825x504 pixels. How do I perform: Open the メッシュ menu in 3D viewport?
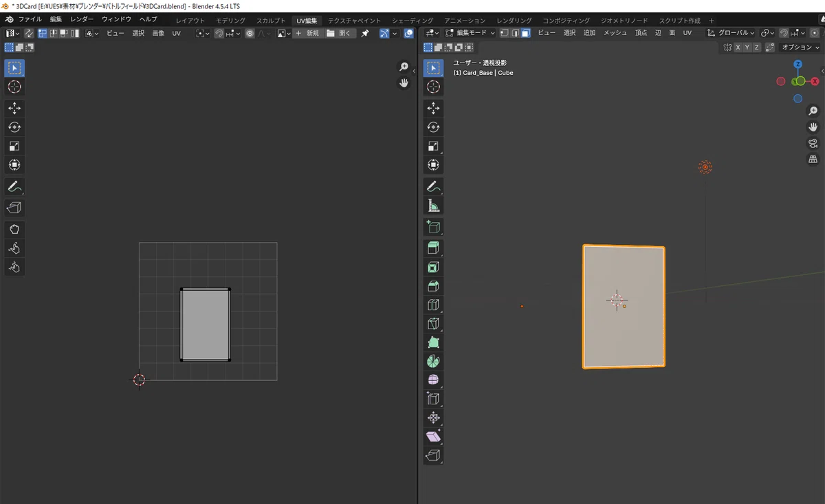point(615,33)
